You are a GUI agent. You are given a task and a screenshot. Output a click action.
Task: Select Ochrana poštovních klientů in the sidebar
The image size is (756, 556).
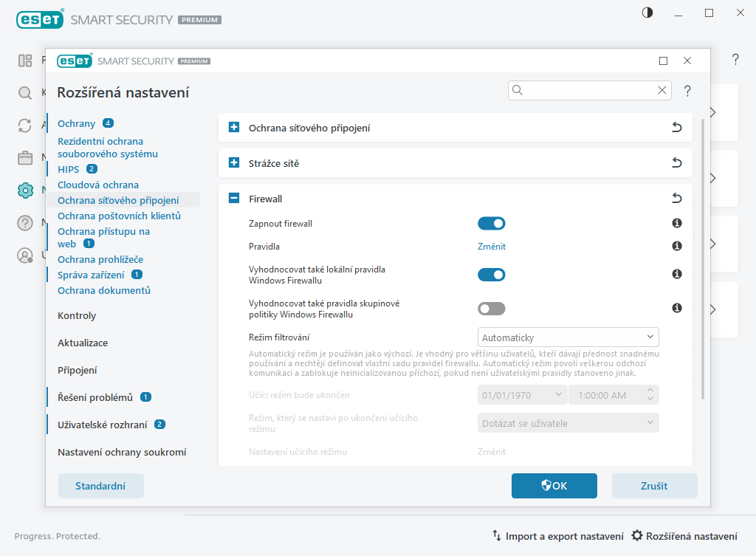(119, 216)
